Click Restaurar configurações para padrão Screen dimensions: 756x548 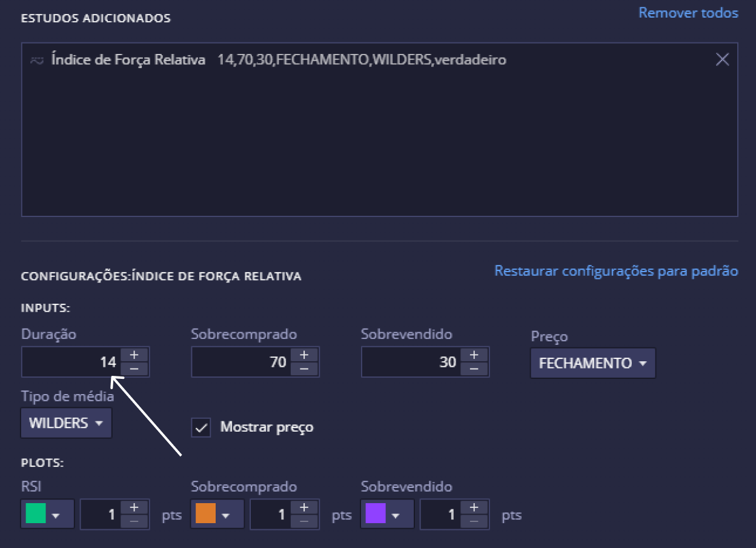pyautogui.click(x=616, y=271)
